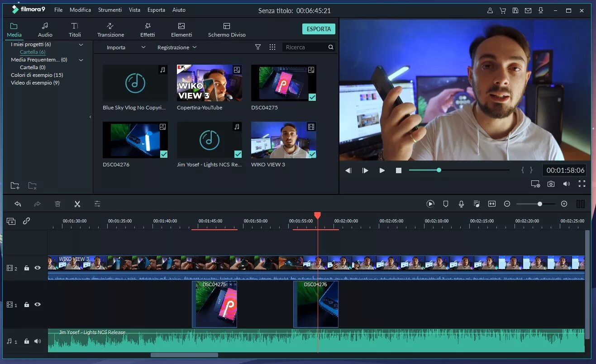Screen dimensions: 596x364
Task: Lock video track 2
Action: point(26,268)
